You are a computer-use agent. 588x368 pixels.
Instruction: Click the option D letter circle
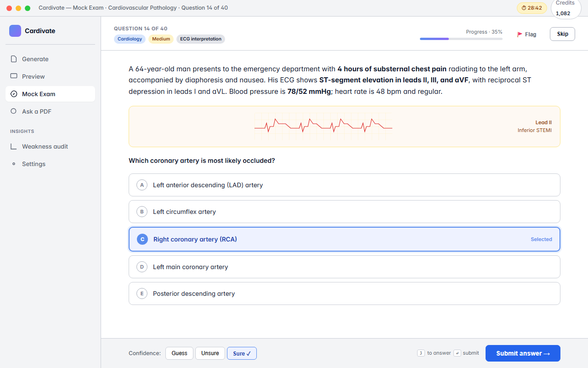pyautogui.click(x=142, y=267)
